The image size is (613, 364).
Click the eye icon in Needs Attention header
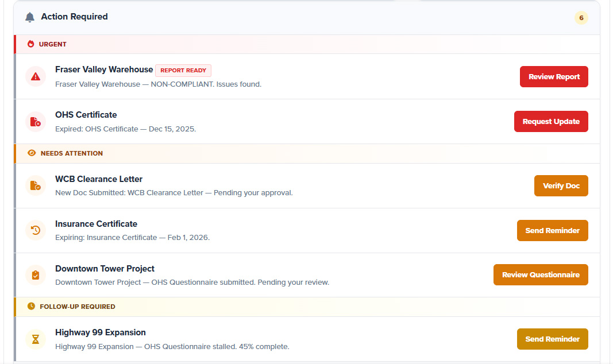coord(32,153)
